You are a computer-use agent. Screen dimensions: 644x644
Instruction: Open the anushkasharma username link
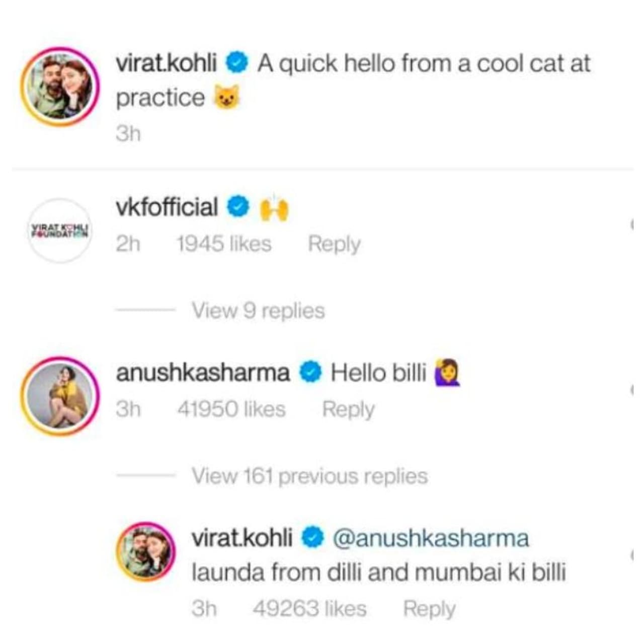coord(203,373)
